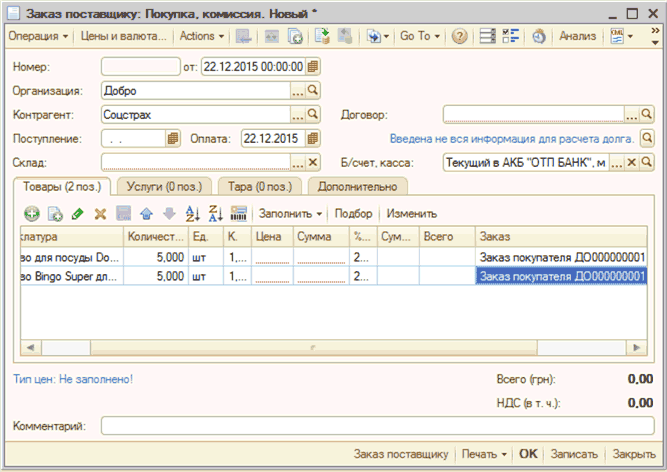Sort table rows descending Z-A

click(x=215, y=213)
